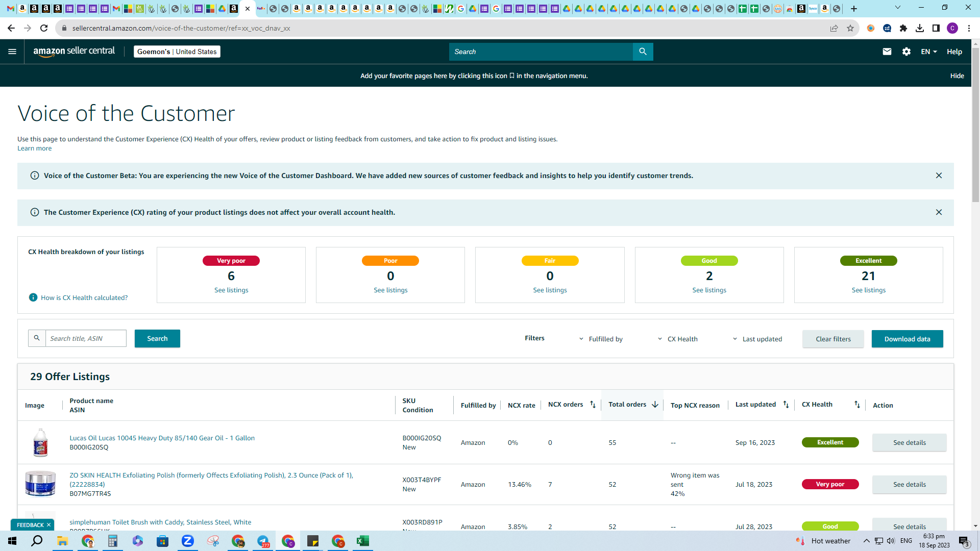Toggle the browser side panel

pos(936,28)
